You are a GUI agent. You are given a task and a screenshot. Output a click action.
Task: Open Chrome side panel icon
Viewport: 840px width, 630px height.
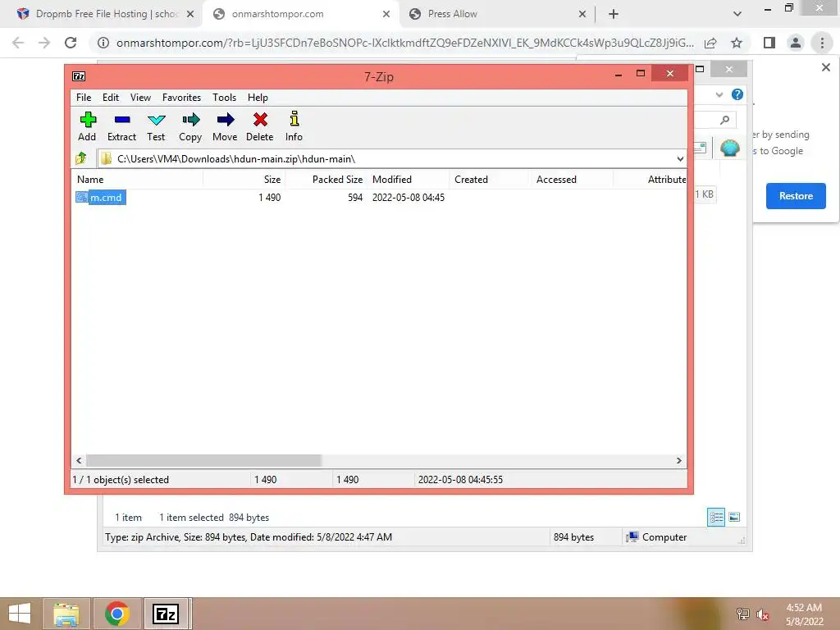point(769,43)
